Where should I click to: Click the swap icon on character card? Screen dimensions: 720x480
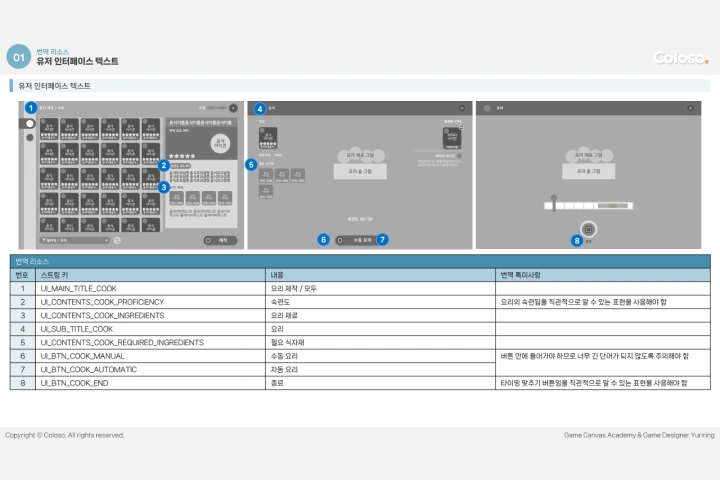(461, 127)
